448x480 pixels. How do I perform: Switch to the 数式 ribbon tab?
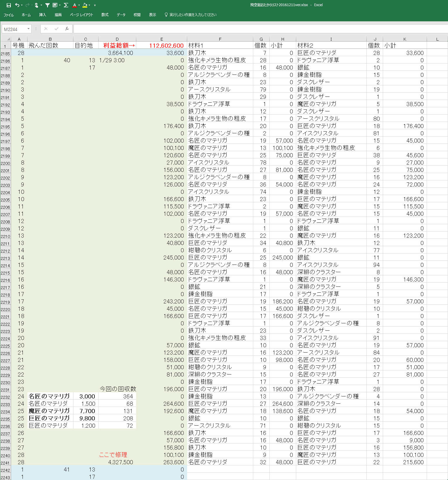(x=105, y=15)
